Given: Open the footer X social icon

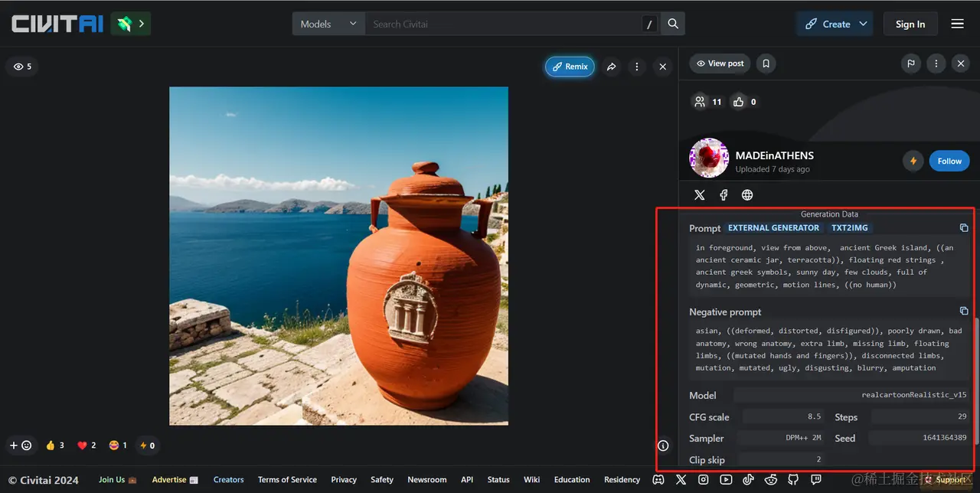Looking at the screenshot, I should pos(681,480).
